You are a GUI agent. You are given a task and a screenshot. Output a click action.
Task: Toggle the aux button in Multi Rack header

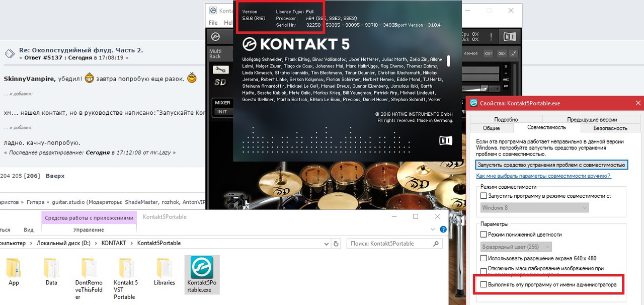pyautogui.click(x=502, y=53)
